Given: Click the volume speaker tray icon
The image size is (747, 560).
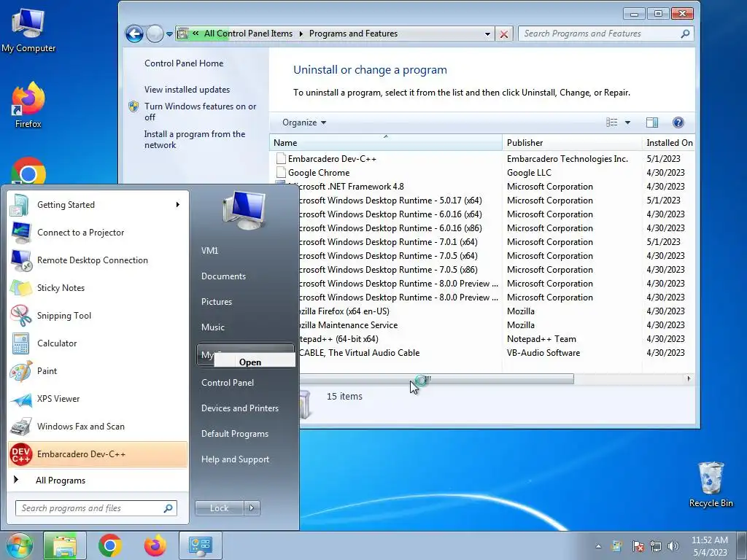Looking at the screenshot, I should pos(673,545).
